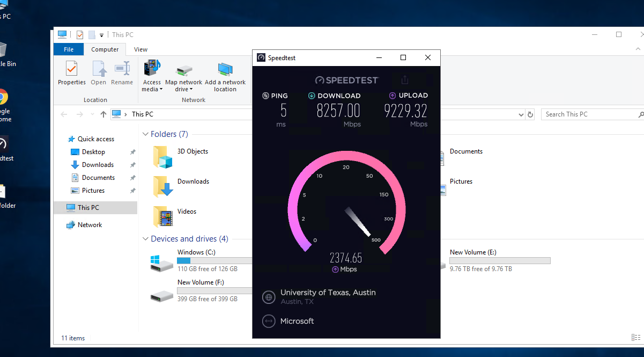
Task: Click the Speedtest desktop shortcut
Action: [4, 149]
